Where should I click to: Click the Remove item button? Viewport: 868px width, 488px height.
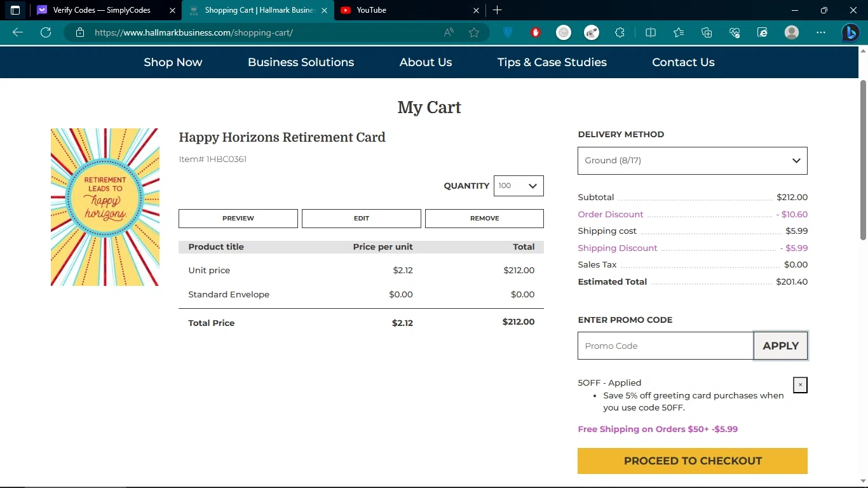484,218
